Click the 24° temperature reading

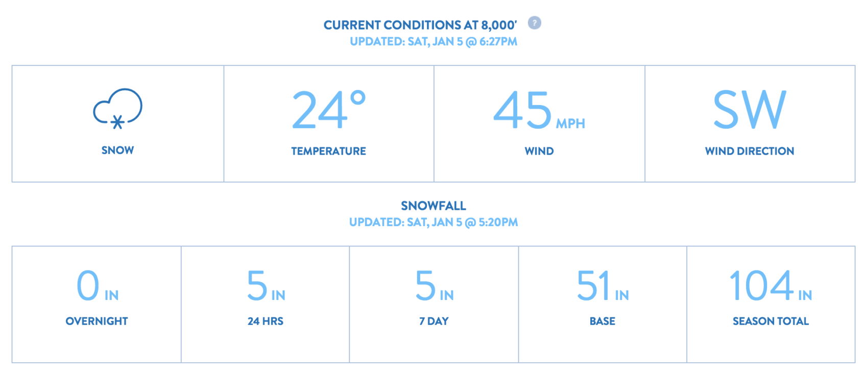coord(328,110)
